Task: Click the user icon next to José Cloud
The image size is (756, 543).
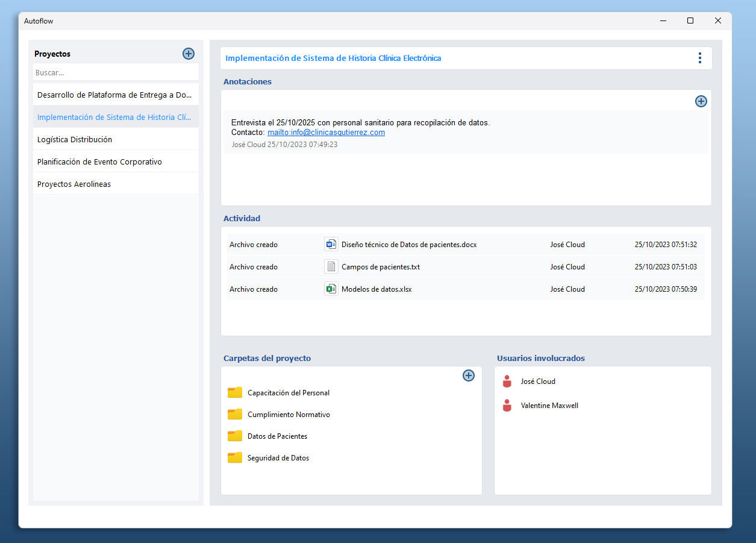Action: 507,381
